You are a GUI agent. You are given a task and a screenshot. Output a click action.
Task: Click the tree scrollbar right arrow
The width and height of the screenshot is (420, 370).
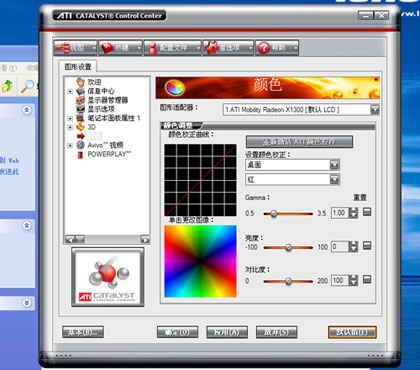(145, 239)
